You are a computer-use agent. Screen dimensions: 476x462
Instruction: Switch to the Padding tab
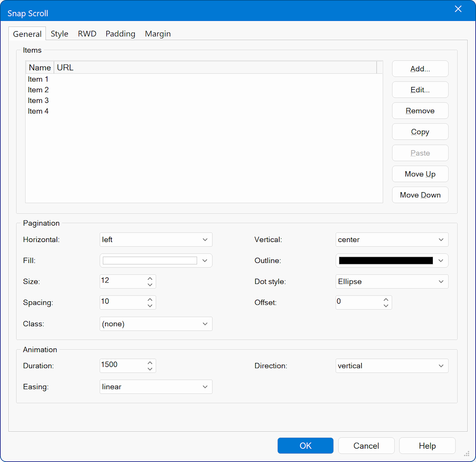(x=120, y=34)
